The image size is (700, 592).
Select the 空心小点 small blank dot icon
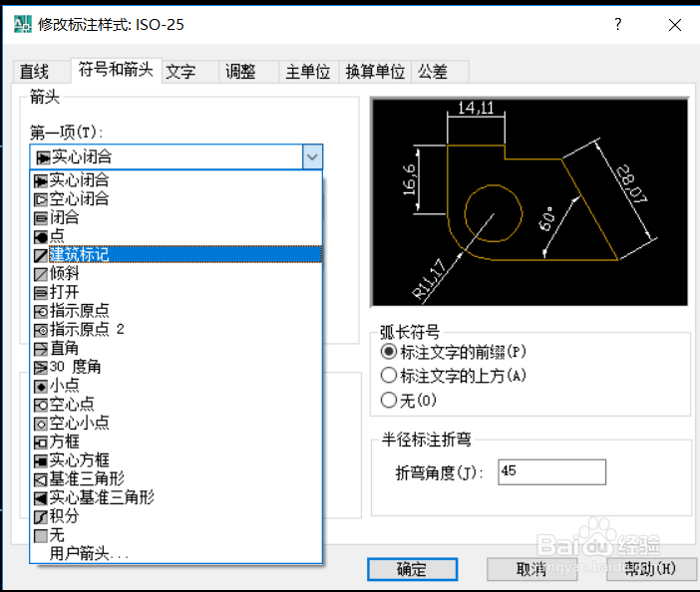(41, 424)
